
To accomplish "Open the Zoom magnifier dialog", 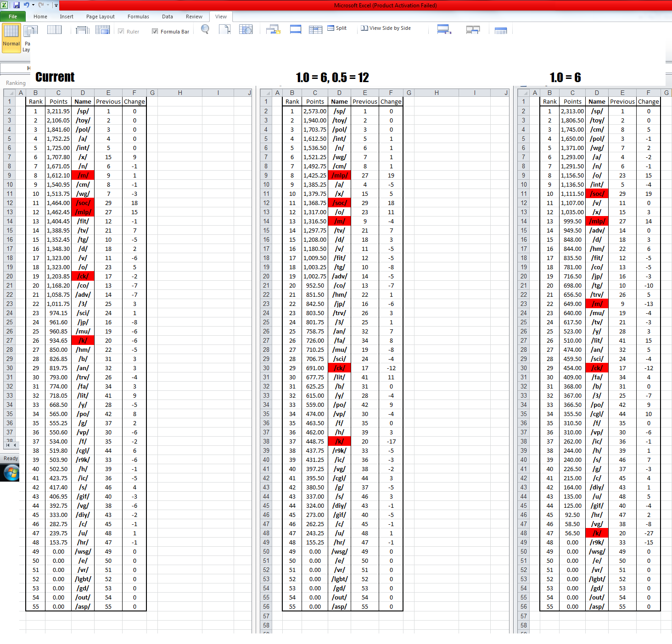I will coord(205,29).
